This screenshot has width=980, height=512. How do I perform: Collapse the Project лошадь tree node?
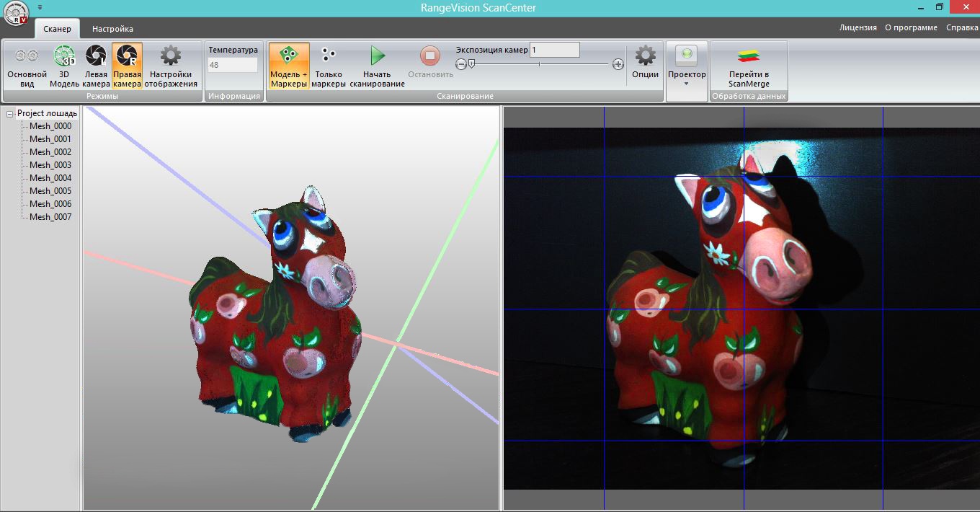(10, 113)
